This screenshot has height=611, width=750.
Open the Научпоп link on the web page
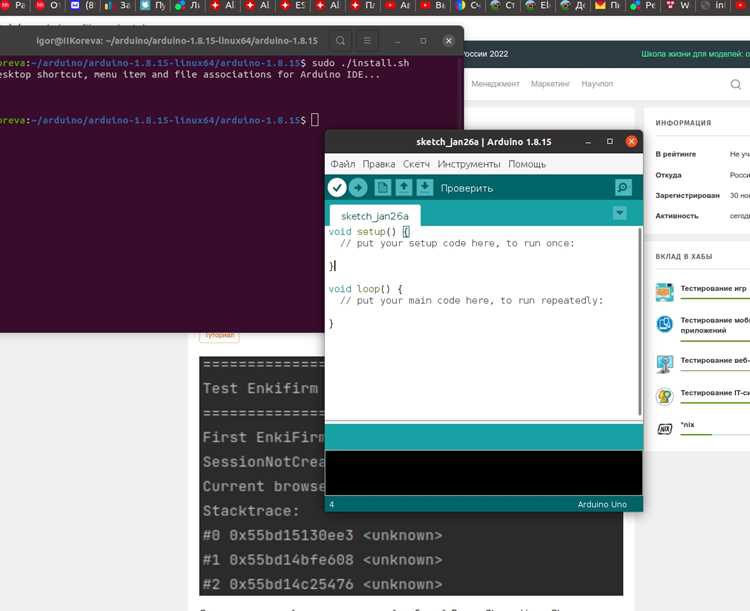click(x=597, y=84)
